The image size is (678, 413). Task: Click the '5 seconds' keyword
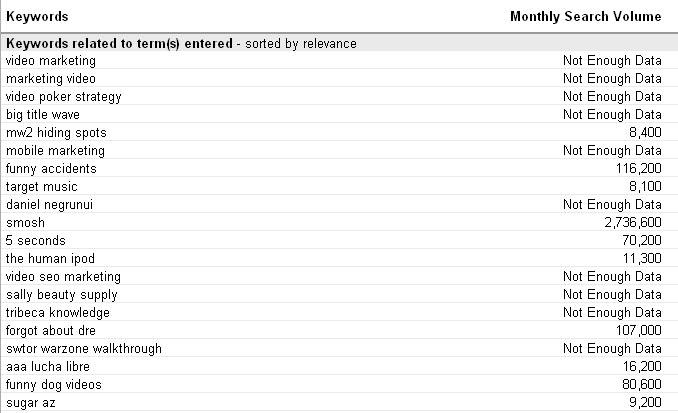[34, 240]
